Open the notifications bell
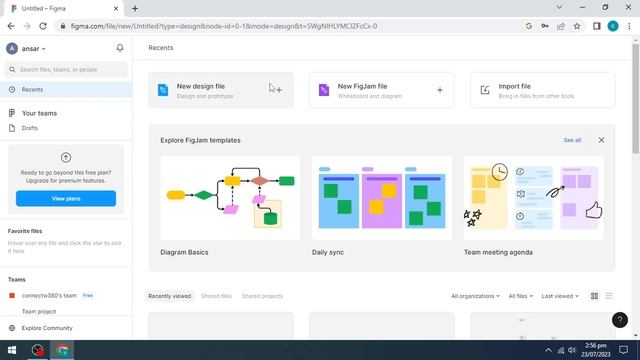Screen dimensions: 640x360 click(x=120, y=48)
